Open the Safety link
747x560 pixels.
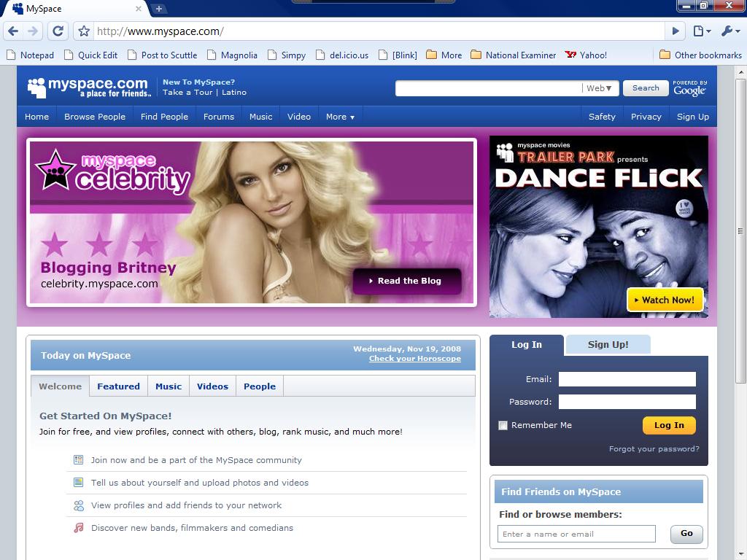(602, 117)
